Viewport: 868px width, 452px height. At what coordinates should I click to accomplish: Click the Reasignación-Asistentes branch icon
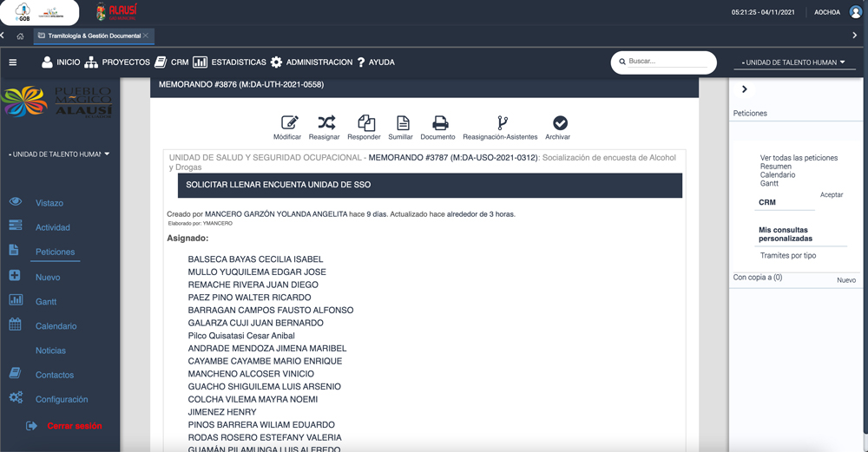tap(502, 123)
